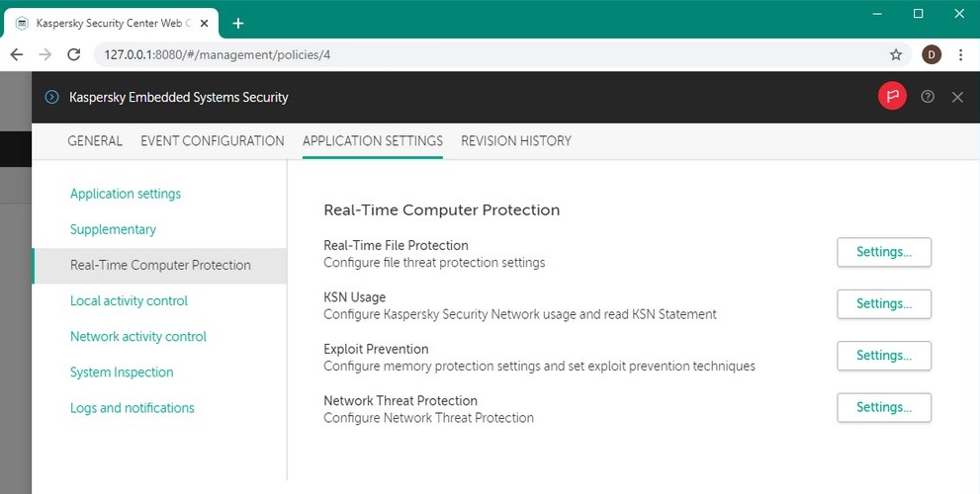Image resolution: width=980 pixels, height=494 pixels.
Task: Open the System Inspection section
Action: pyautogui.click(x=122, y=372)
